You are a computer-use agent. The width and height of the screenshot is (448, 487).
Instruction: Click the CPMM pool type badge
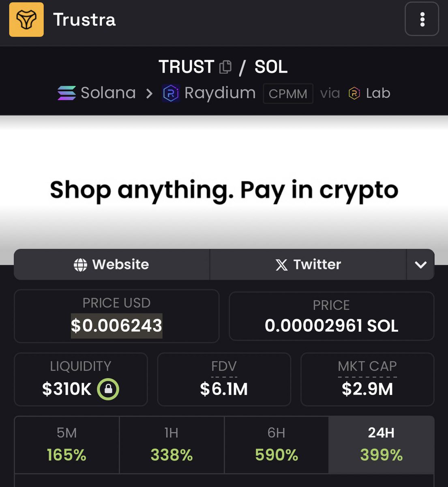click(x=288, y=94)
